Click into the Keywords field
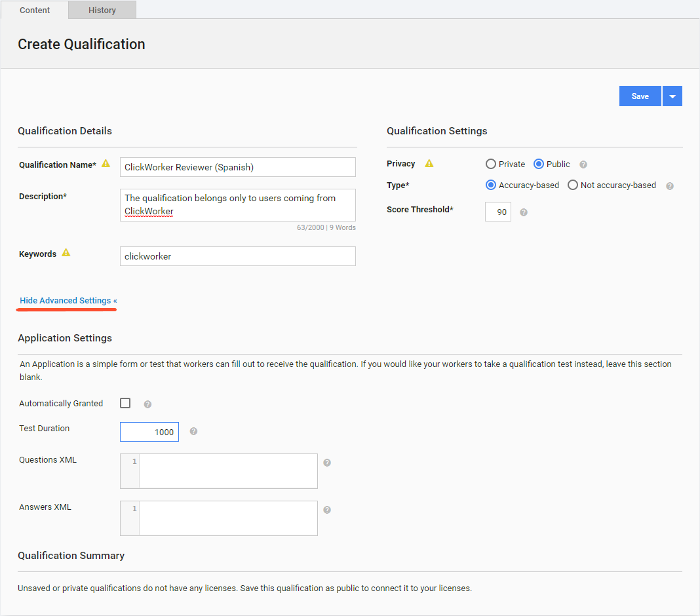Image resolution: width=700 pixels, height=616 pixels. point(238,256)
